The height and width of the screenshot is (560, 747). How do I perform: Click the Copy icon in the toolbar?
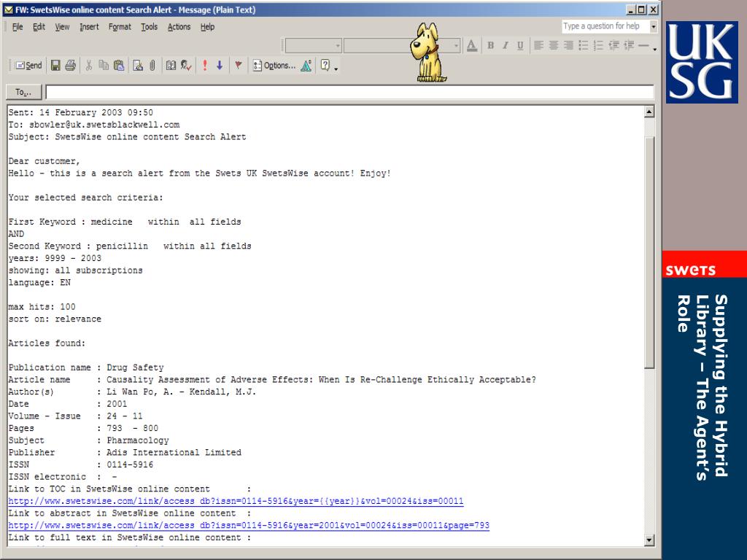[104, 65]
